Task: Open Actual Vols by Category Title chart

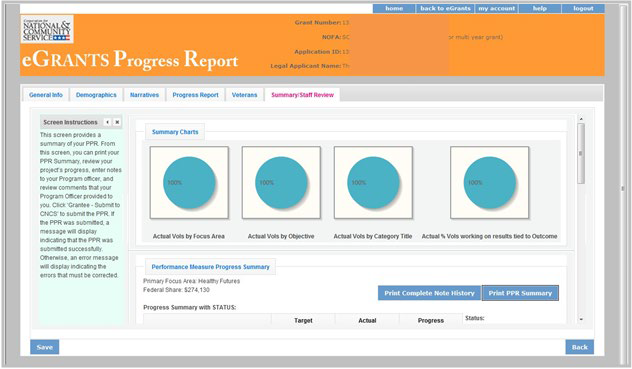Action: (373, 183)
